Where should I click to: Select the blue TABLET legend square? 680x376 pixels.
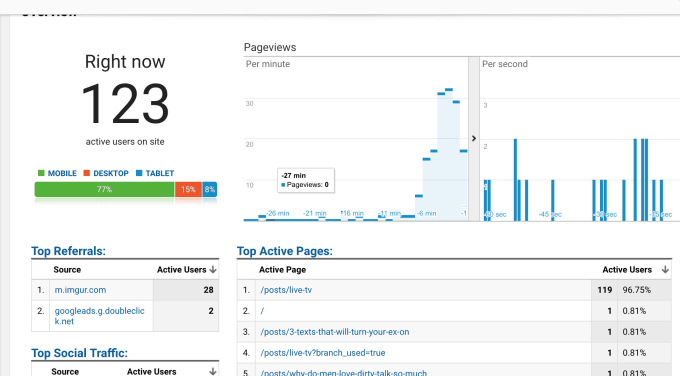139,173
